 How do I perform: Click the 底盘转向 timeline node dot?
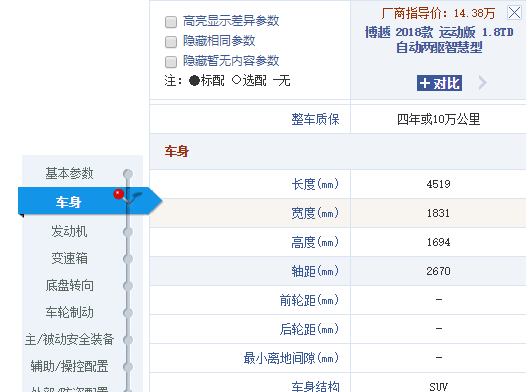pos(128,286)
